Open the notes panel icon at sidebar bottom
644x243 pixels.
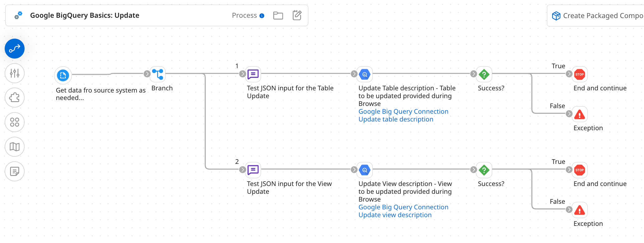click(14, 171)
